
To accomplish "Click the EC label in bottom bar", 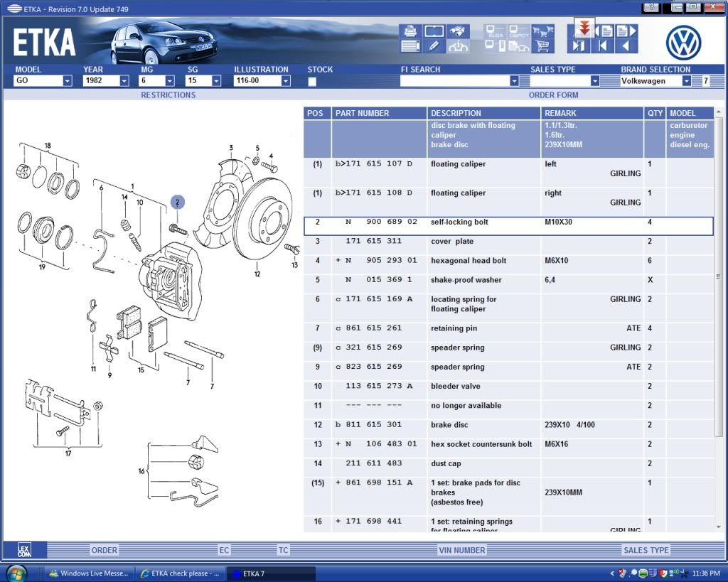I will [x=224, y=551].
